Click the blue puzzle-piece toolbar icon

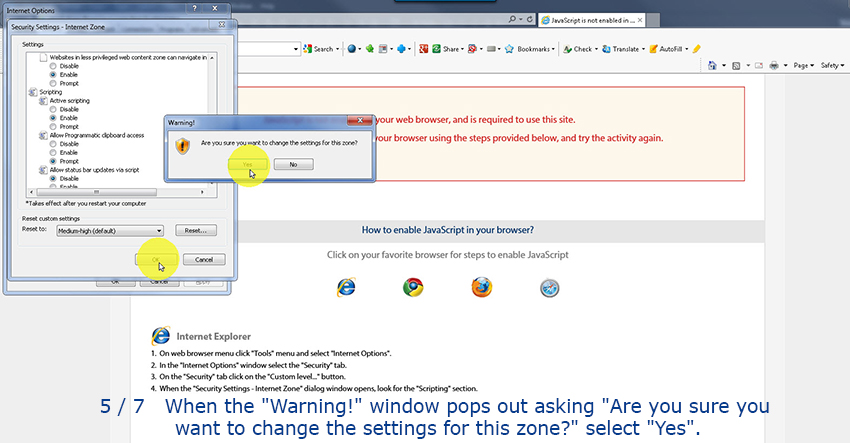click(401, 49)
